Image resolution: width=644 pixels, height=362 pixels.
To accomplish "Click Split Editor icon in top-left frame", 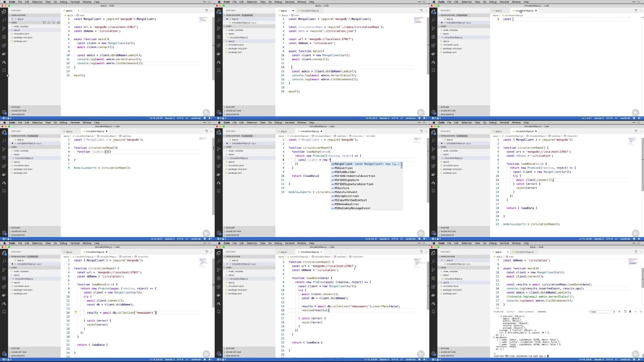I will pyautogui.click(x=206, y=10).
